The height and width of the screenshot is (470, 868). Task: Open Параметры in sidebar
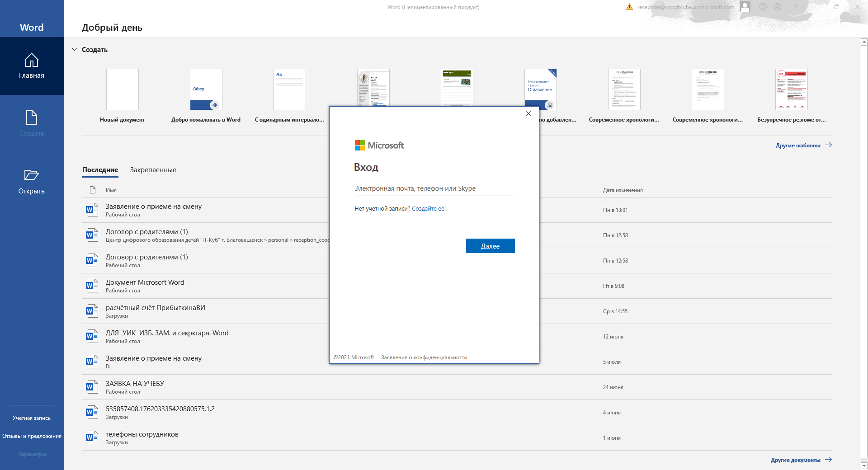(32, 454)
